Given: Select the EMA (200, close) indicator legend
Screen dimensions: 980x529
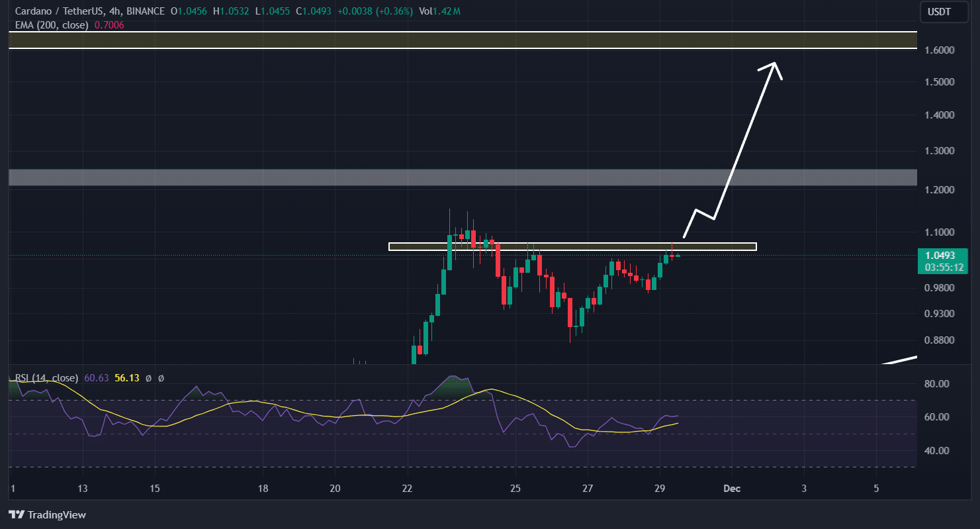Looking at the screenshot, I should pyautogui.click(x=52, y=25).
